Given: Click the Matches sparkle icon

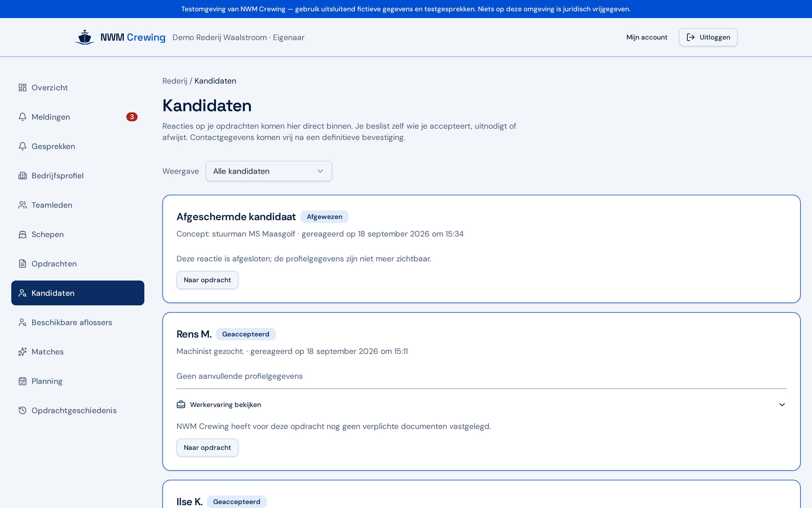Looking at the screenshot, I should [x=23, y=352].
